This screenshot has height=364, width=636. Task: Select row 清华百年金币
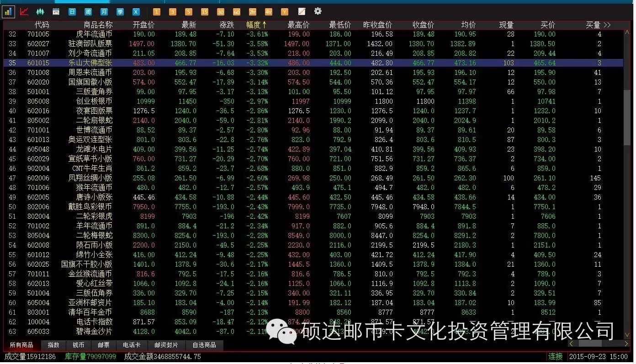tap(313, 312)
